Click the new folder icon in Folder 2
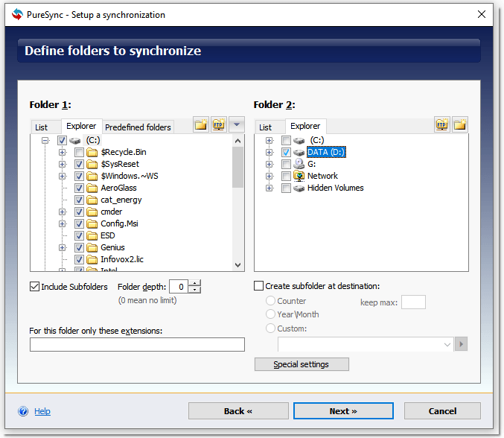This screenshot has height=438, width=504. [x=460, y=124]
